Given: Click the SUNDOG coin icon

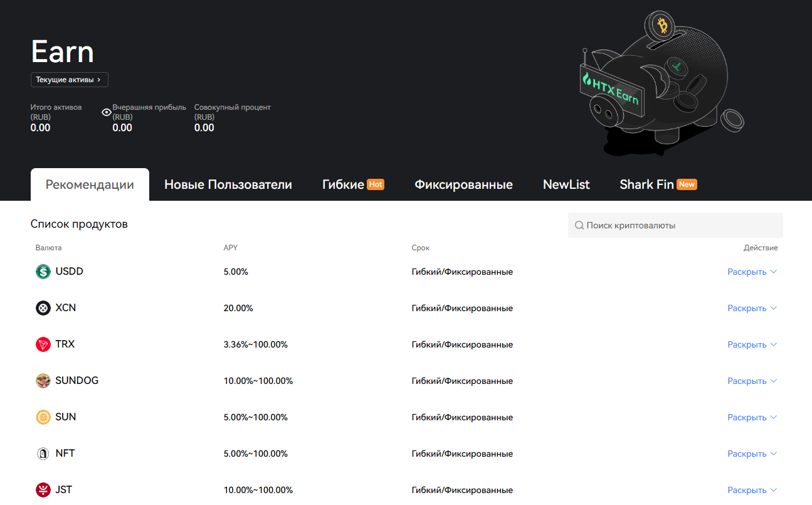Looking at the screenshot, I should click(x=43, y=381).
